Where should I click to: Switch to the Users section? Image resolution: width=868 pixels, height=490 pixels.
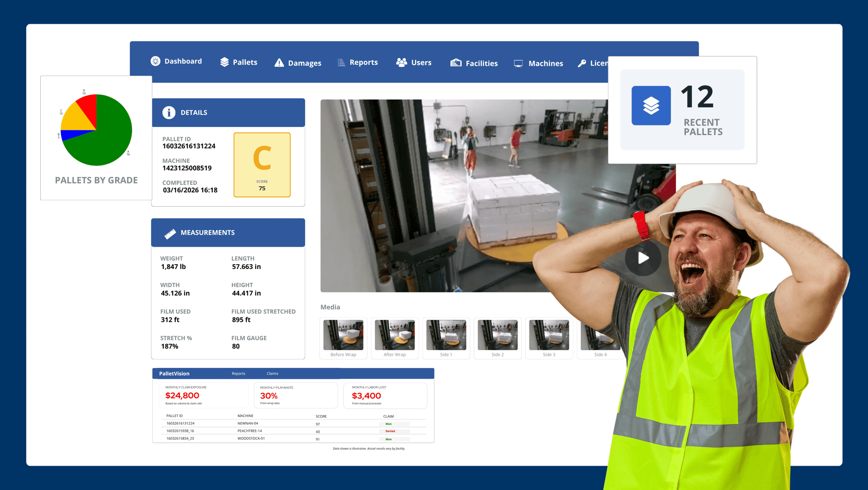point(414,63)
